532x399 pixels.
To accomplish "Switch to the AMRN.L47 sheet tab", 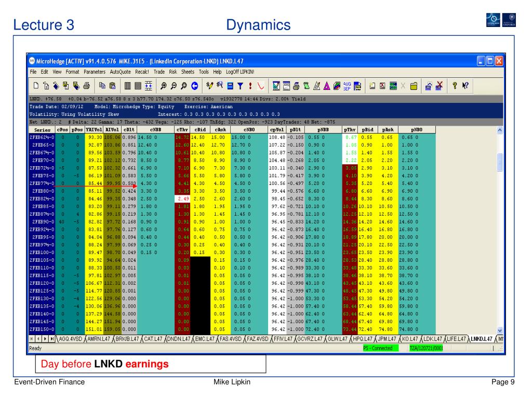I will 98,339.
